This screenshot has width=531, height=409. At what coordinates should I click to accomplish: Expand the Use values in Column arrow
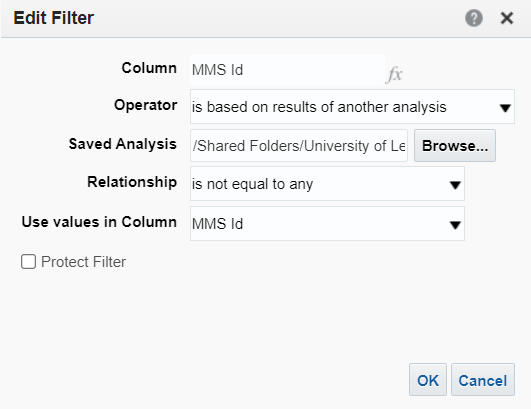tap(455, 225)
